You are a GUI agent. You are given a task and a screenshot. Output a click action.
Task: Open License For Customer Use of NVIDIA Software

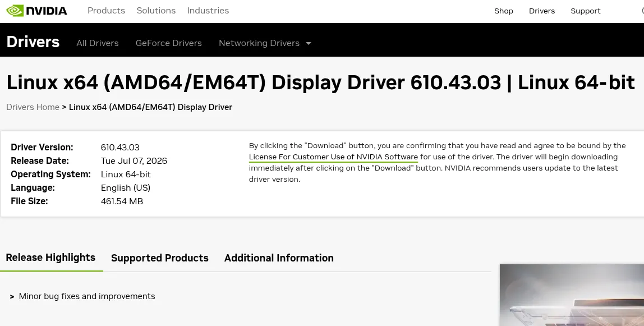pyautogui.click(x=333, y=157)
